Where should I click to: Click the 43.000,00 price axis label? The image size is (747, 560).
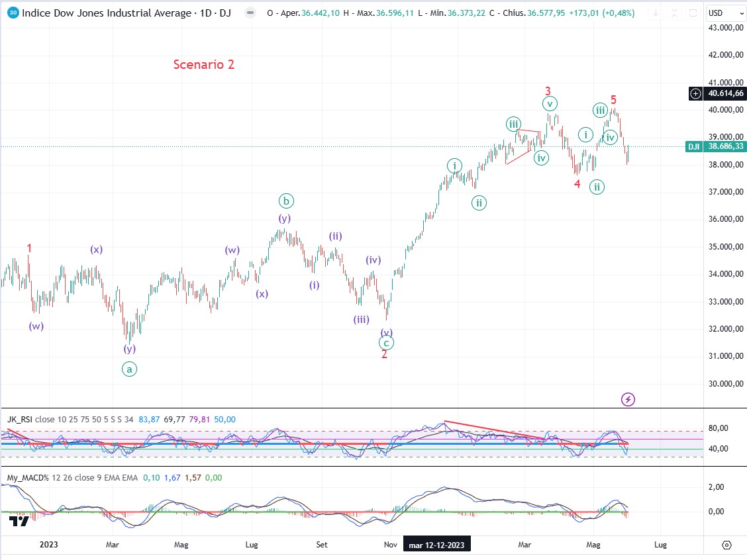(x=726, y=28)
